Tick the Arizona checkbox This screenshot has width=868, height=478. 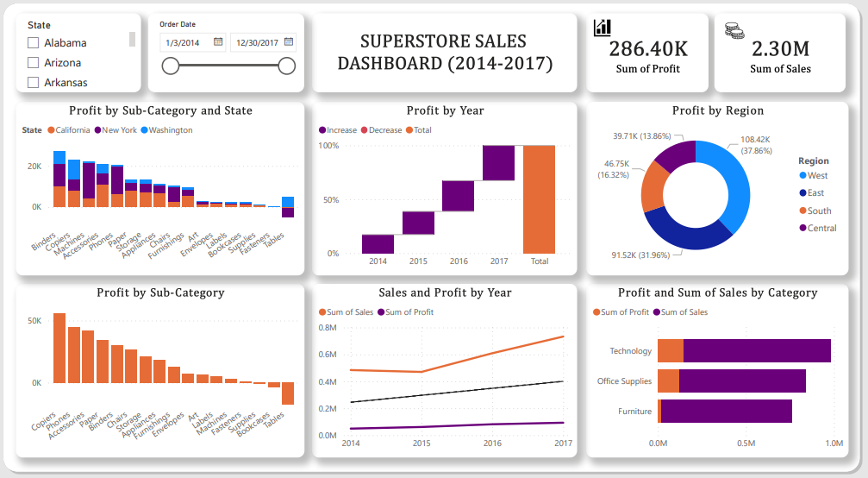click(x=34, y=63)
